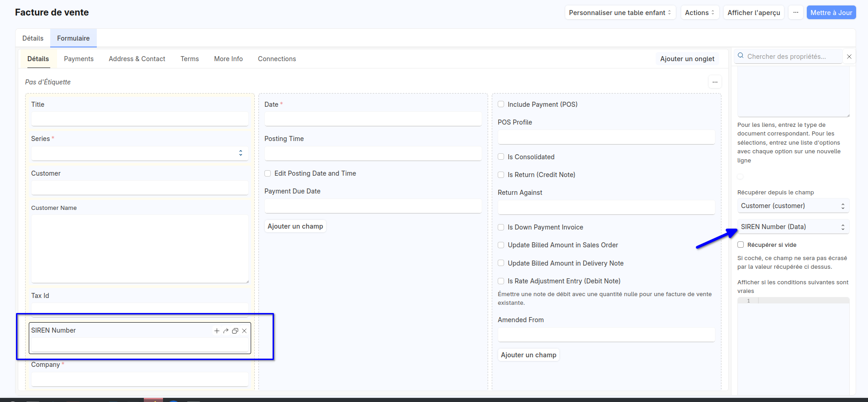Enable the Récupérer si vide checkbox

pos(741,245)
